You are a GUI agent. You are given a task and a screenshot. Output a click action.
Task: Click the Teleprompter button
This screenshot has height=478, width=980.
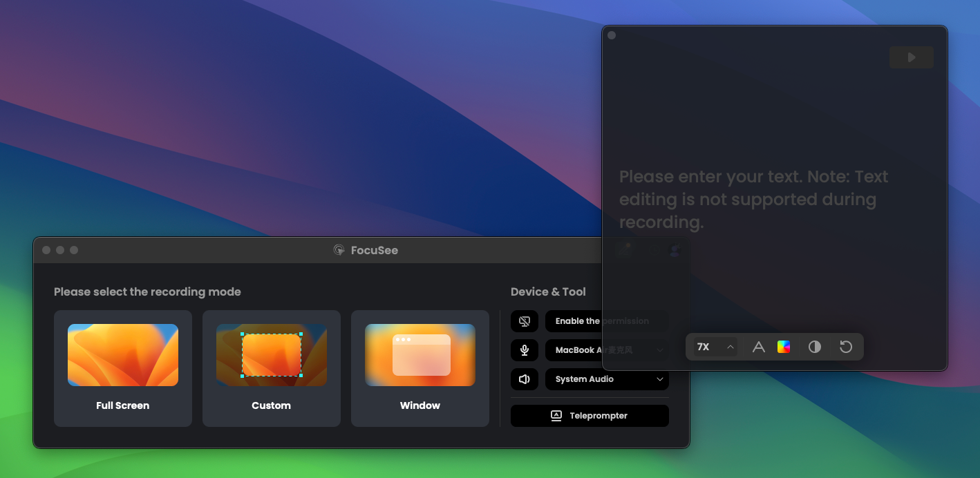(x=590, y=416)
